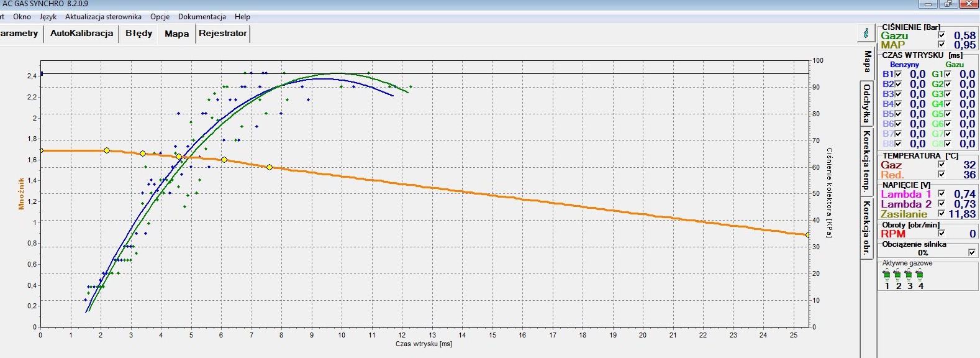Screen dimensions: 980x358
Task: Disable the Lambda 1 voltage checkbox
Action: 941,194
